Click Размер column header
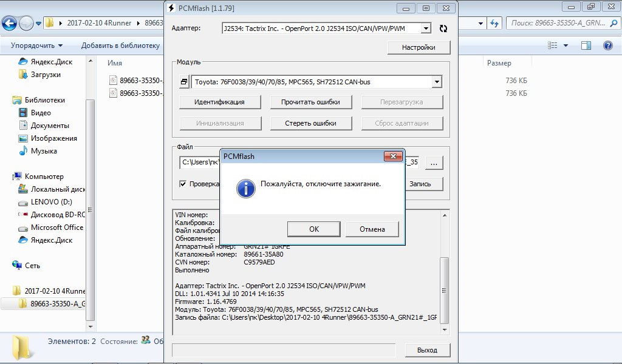 click(x=499, y=63)
